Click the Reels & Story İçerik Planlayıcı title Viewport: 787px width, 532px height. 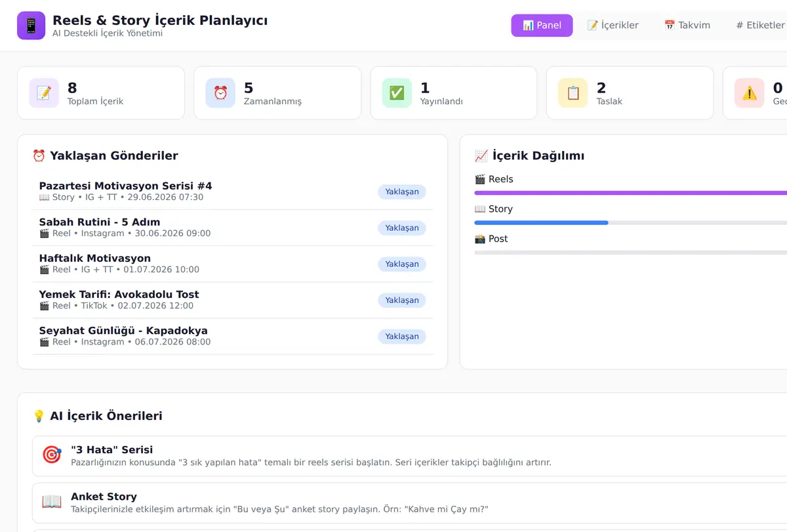point(160,20)
